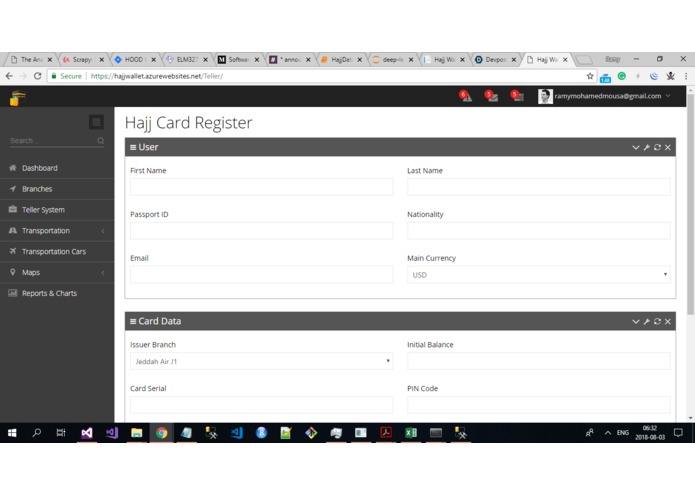Click the browser reload button
Viewport: 695px width, 494px height.
[x=38, y=76]
